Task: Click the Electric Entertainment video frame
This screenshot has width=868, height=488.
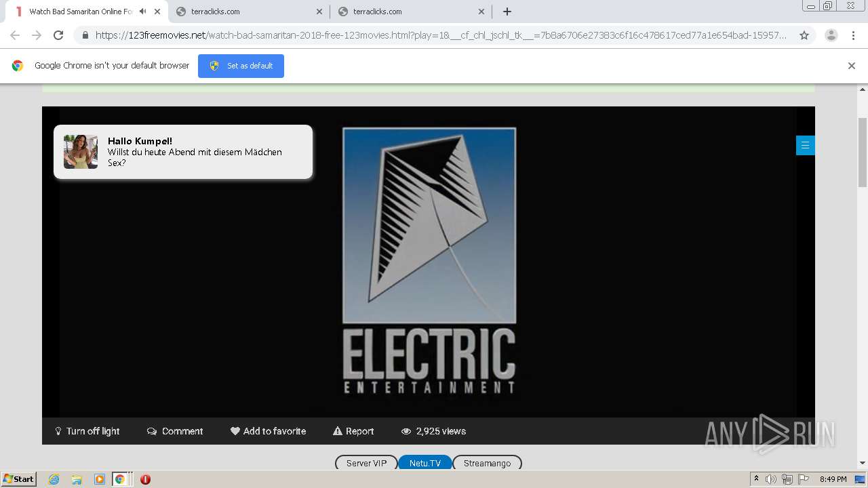Action: coord(429,262)
